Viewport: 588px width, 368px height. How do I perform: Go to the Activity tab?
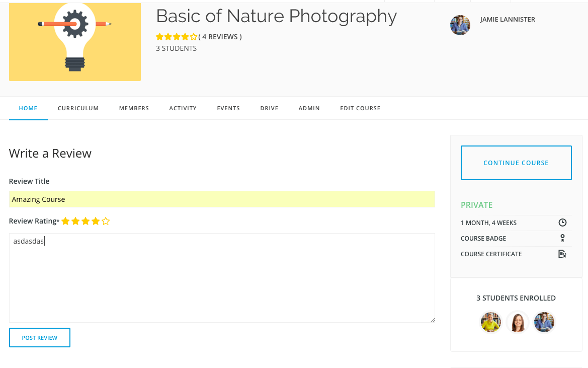pyautogui.click(x=183, y=108)
